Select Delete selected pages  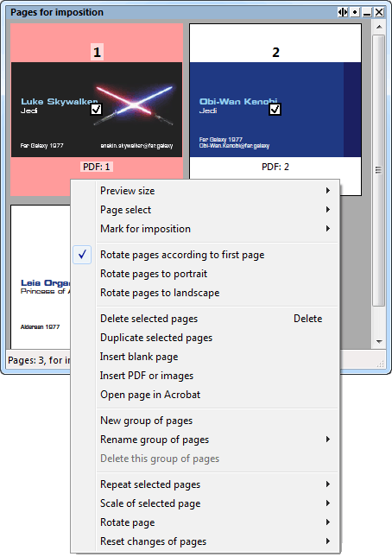tap(205, 319)
